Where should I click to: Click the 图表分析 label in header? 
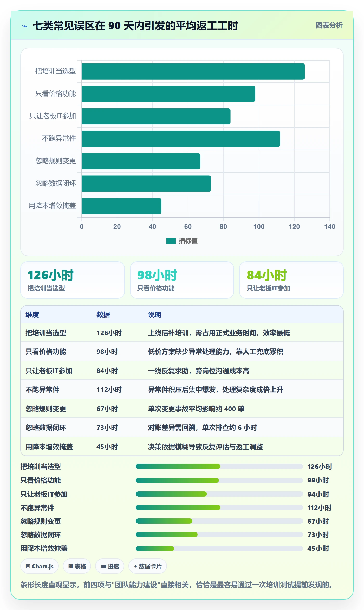pyautogui.click(x=329, y=26)
